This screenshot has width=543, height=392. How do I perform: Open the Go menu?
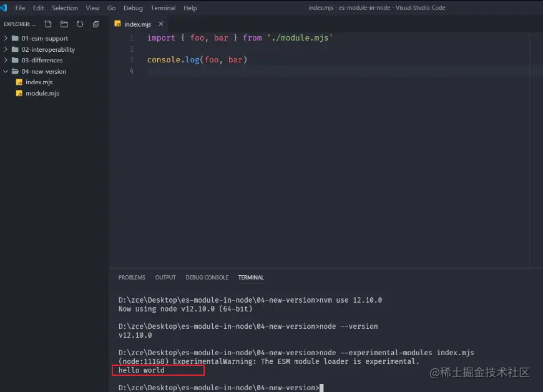coord(112,7)
